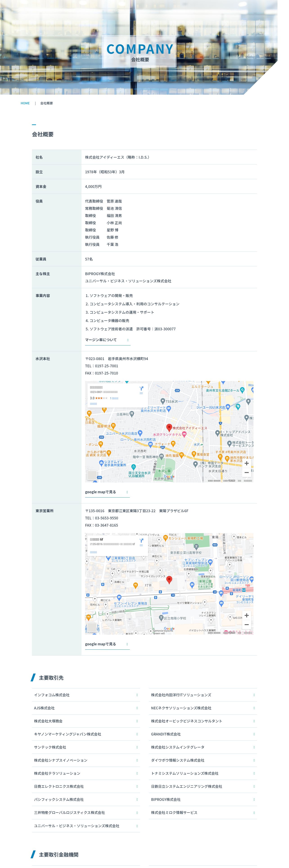Open BIPROGY株式会社 client list link
Viewport: 289px width, 868px height.
(203, 799)
